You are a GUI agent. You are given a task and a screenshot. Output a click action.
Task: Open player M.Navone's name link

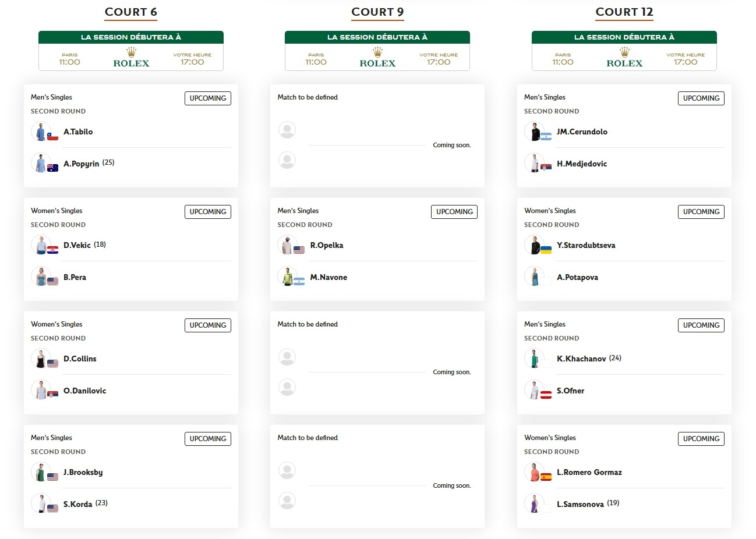pyautogui.click(x=328, y=277)
